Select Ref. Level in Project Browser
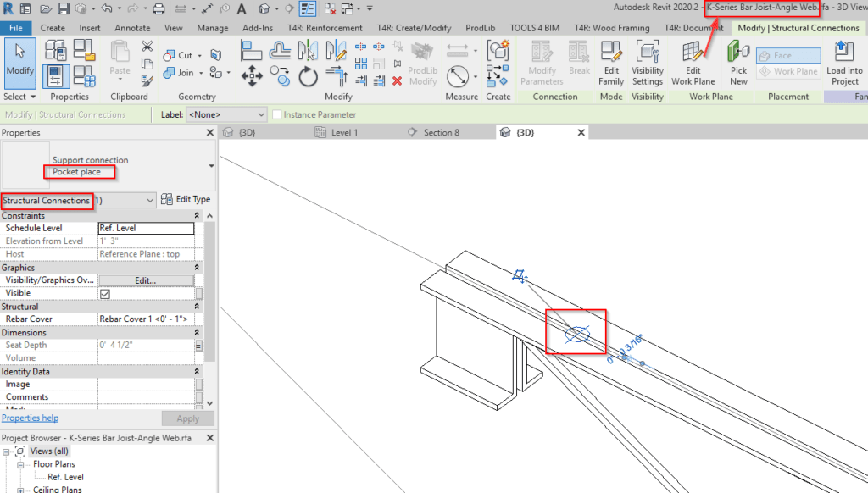Viewport: 868px width, 493px height. 65,477
